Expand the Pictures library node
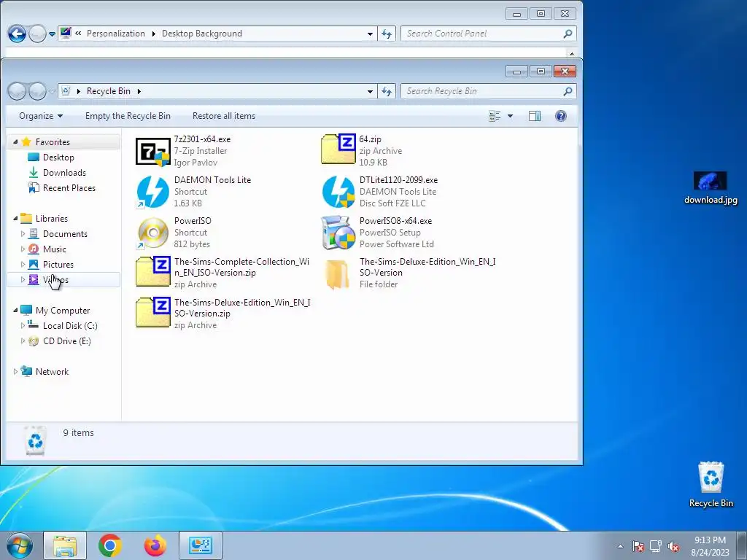747x560 pixels. [x=23, y=264]
